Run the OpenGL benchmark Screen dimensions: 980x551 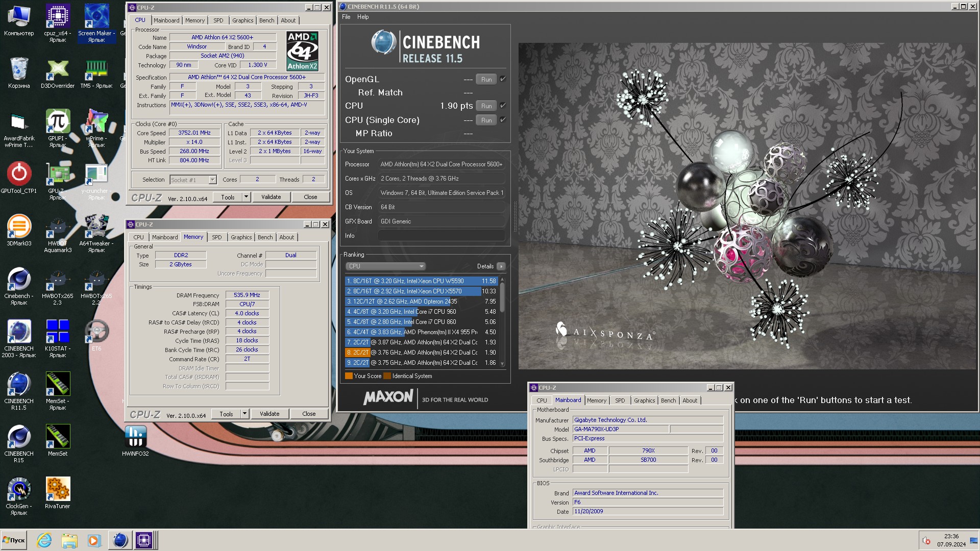coord(486,79)
